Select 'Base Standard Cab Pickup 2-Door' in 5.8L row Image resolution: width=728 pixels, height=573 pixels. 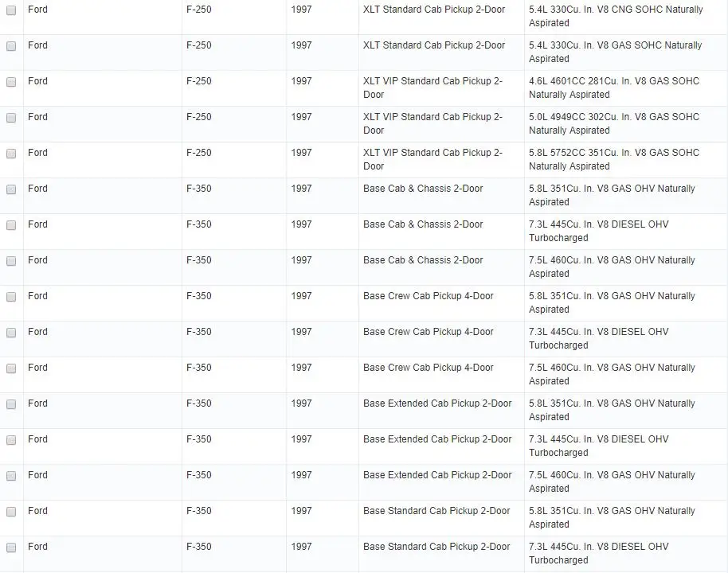[436, 511]
